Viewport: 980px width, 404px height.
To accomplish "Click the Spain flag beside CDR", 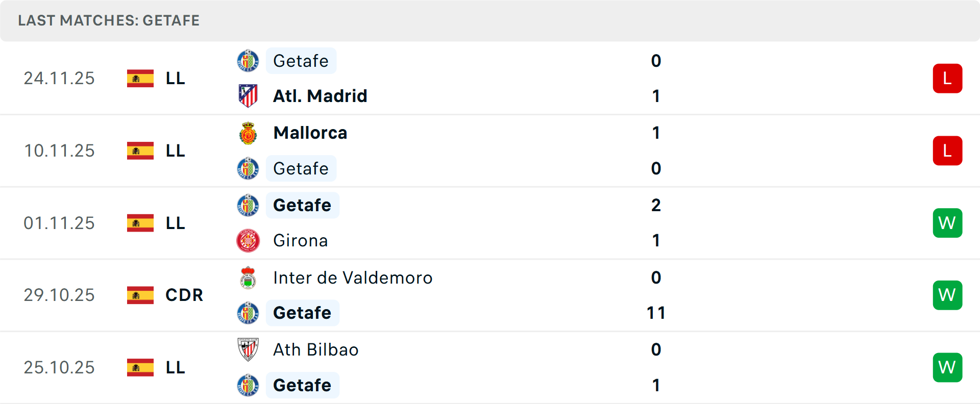I will click(x=140, y=295).
